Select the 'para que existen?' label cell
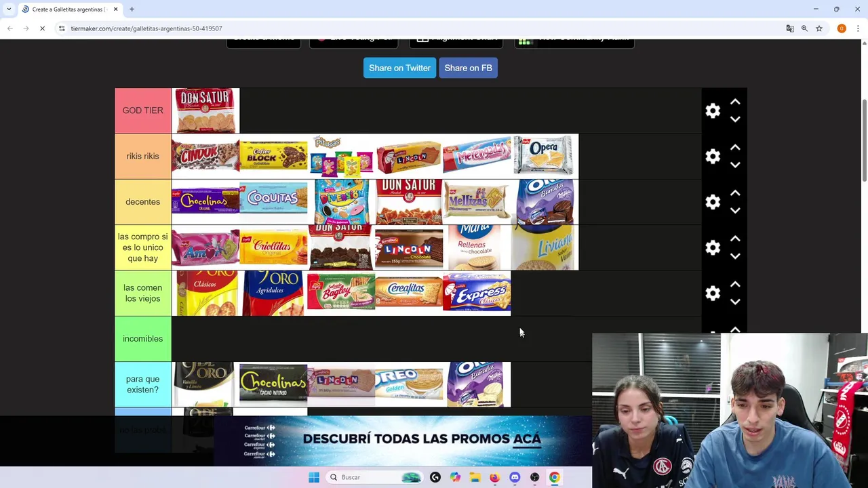The height and width of the screenshot is (488, 868). 143,384
